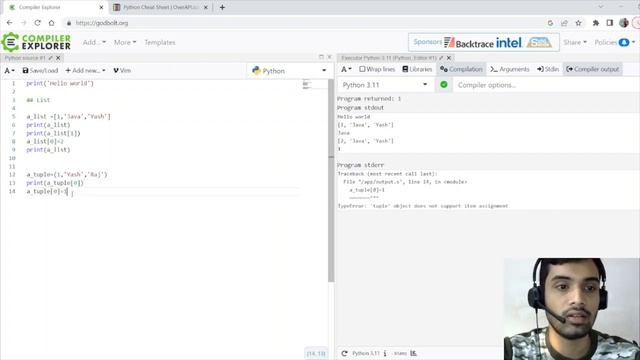Open the Libraries button
640x360 pixels.
tap(417, 69)
